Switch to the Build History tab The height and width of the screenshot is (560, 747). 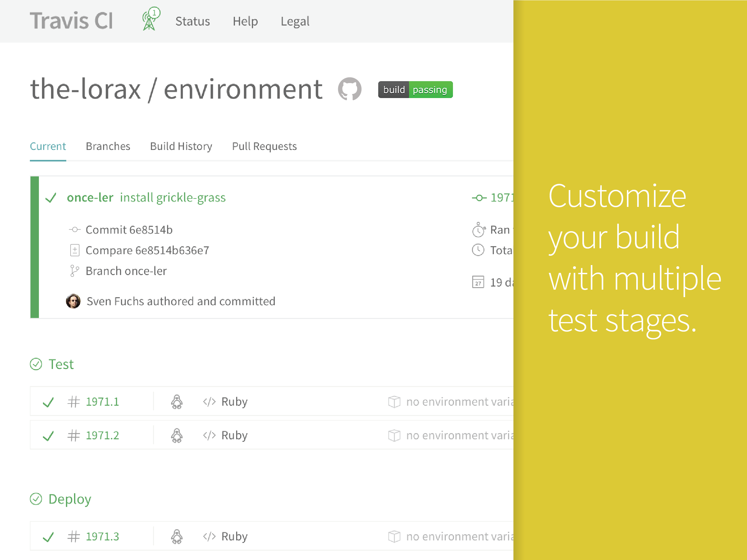[181, 146]
